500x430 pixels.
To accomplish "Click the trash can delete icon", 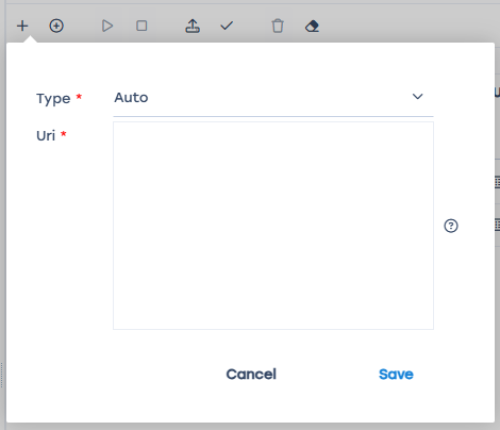I will (277, 26).
